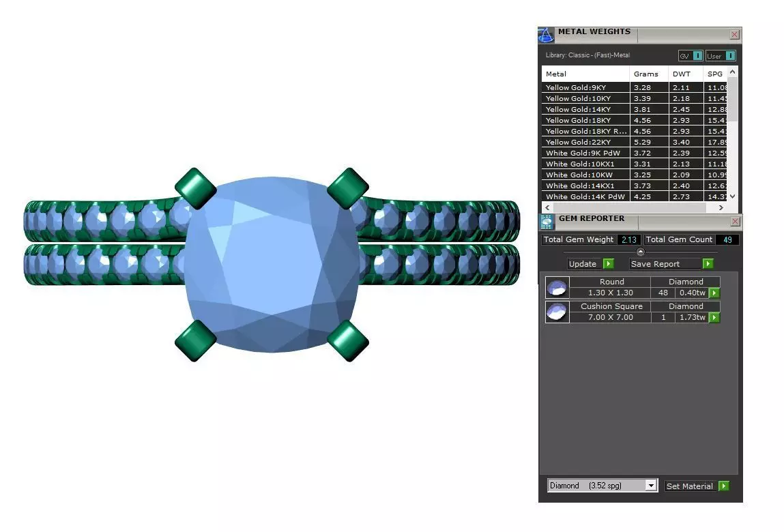Select the Yellow Gold:9KY row
The image size is (784, 532).
coord(635,87)
